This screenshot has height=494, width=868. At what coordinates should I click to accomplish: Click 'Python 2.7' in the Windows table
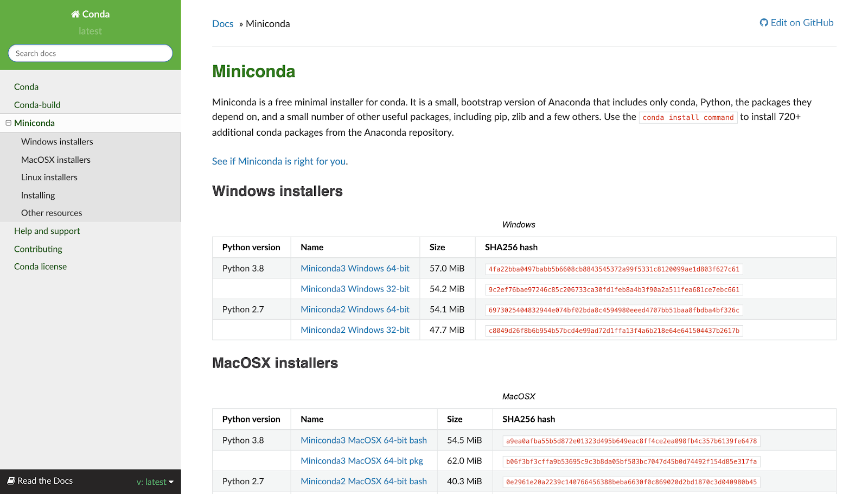(x=243, y=309)
